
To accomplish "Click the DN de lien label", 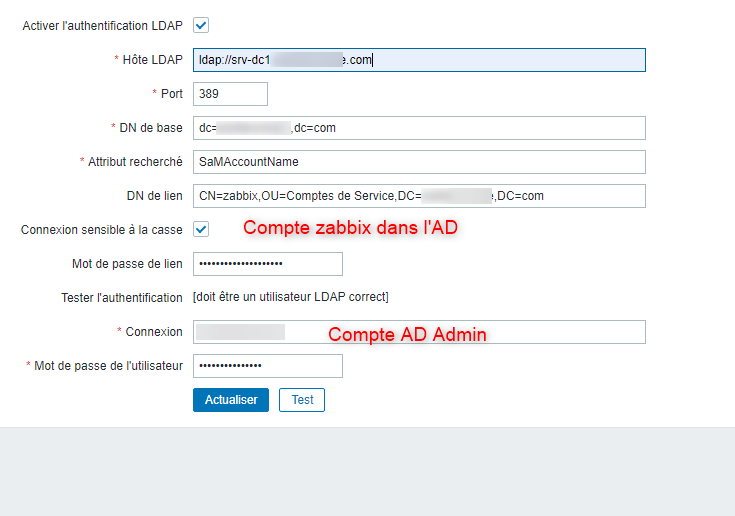I will point(154,196).
